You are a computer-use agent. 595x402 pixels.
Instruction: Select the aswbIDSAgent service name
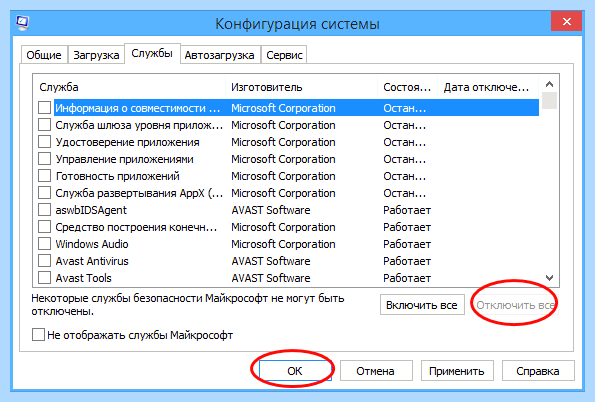pos(91,210)
